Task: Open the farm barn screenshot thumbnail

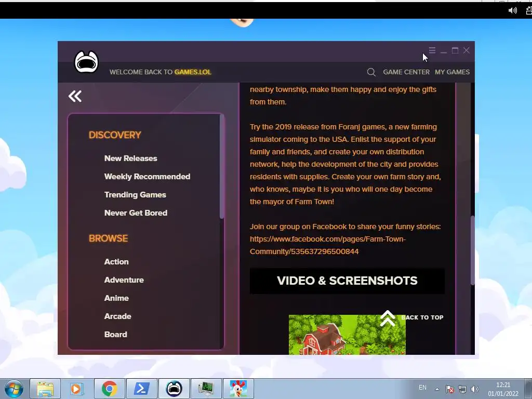Action: [347, 335]
